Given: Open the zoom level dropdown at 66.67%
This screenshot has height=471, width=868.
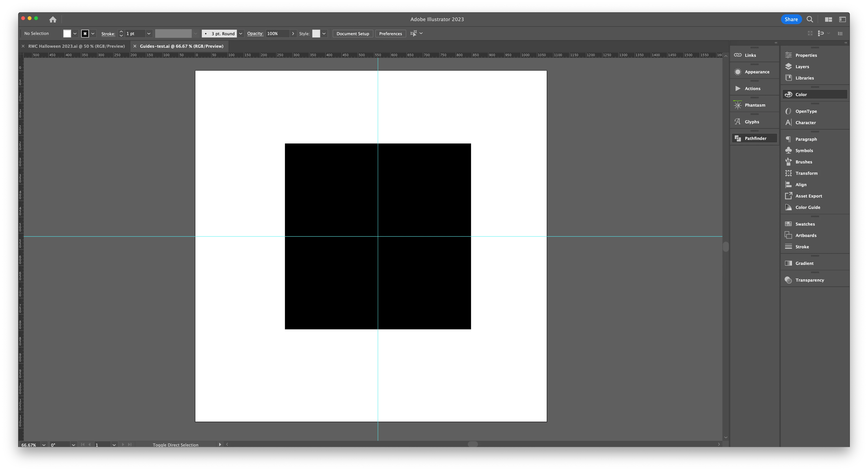Looking at the screenshot, I should click(44, 445).
